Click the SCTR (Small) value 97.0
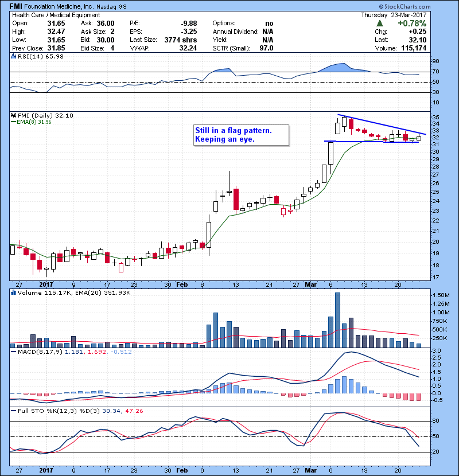 [x=266, y=48]
